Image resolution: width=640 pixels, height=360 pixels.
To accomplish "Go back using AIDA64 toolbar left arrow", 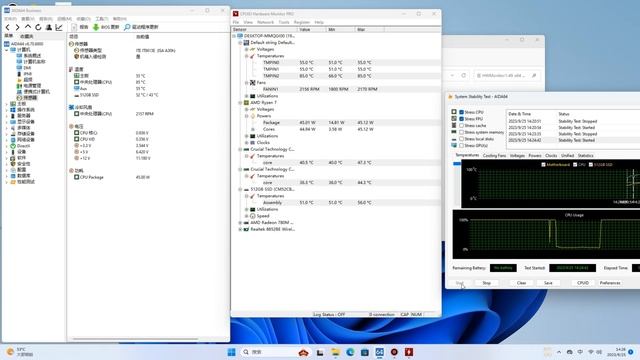I will [x=7, y=27].
